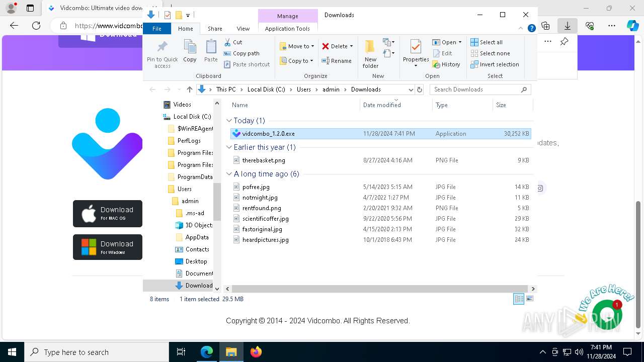Click the Rename command
Screen dimensions: 644x362
pos(337,61)
